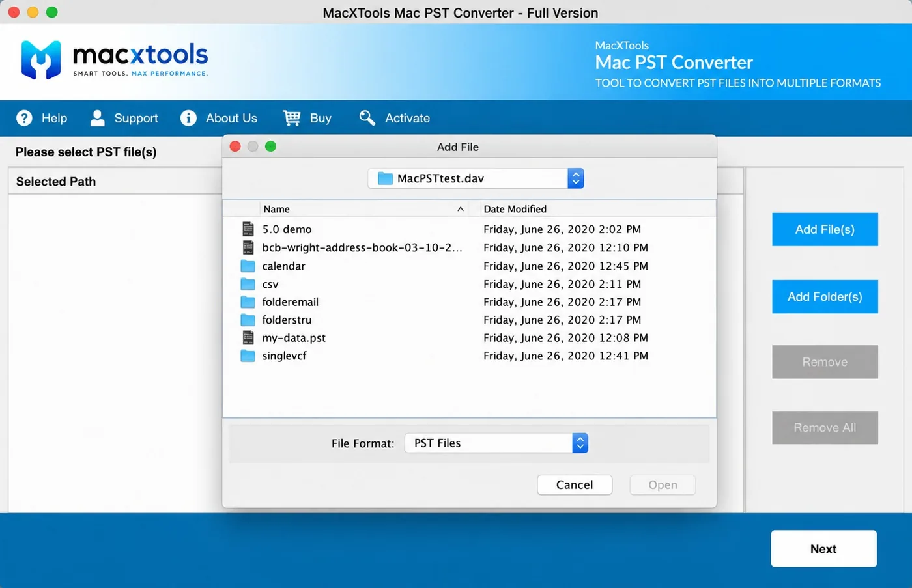Click the date 'Friday, June 26, 2020 12:08 PM'
Viewport: 912px width, 588px height.
coord(565,337)
